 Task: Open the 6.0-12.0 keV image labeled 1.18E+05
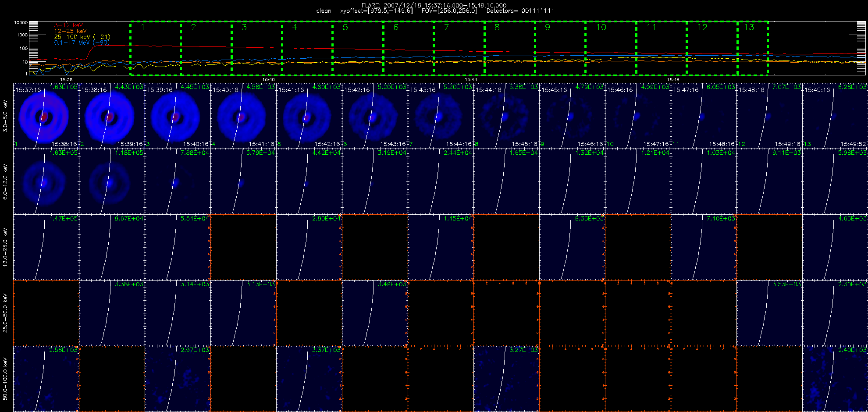coord(112,181)
